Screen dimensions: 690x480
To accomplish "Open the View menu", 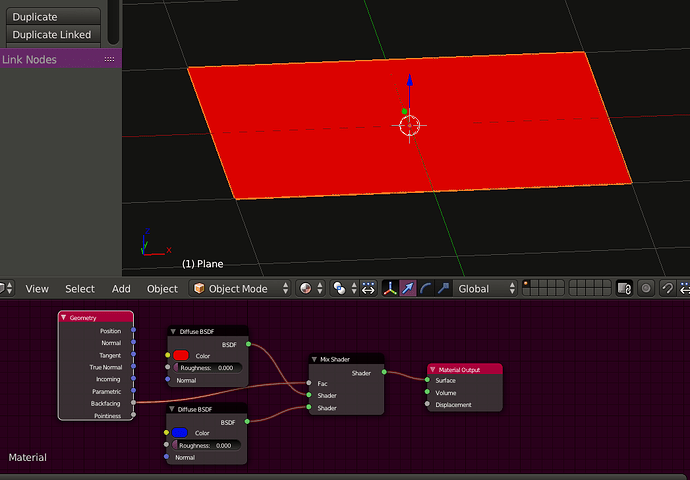I will pyautogui.click(x=37, y=289).
